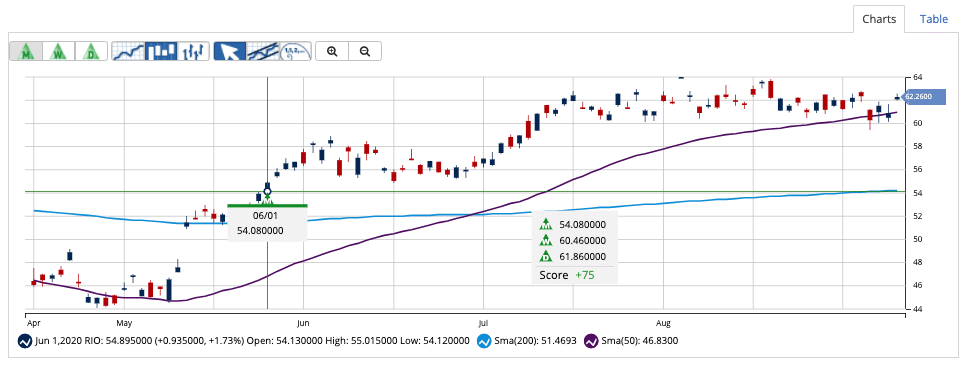
Task: Click the Aug label on the date axis
Action: [x=663, y=322]
